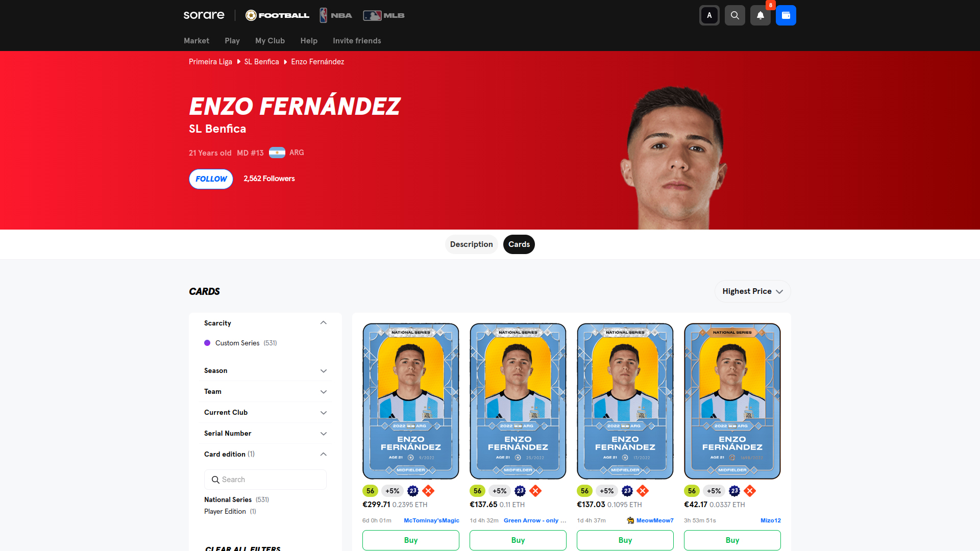The height and width of the screenshot is (551, 980).
Task: Open the blue wallet icon
Action: pyautogui.click(x=786, y=15)
